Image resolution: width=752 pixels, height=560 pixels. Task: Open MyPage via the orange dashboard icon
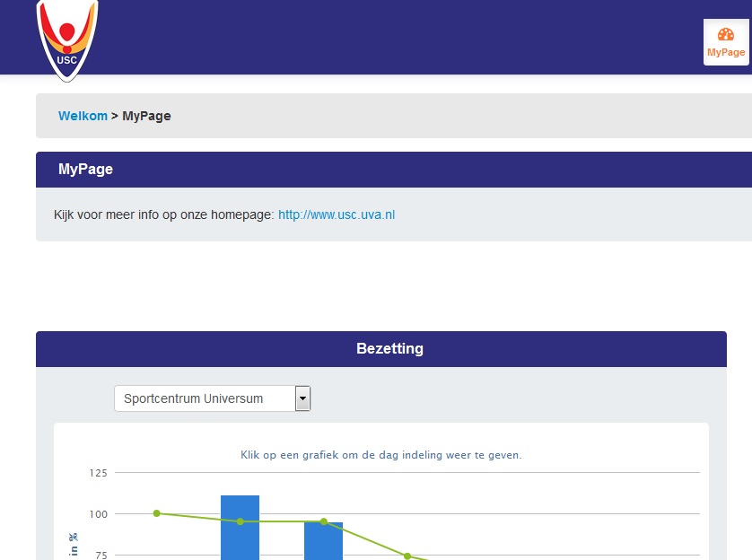tap(726, 42)
